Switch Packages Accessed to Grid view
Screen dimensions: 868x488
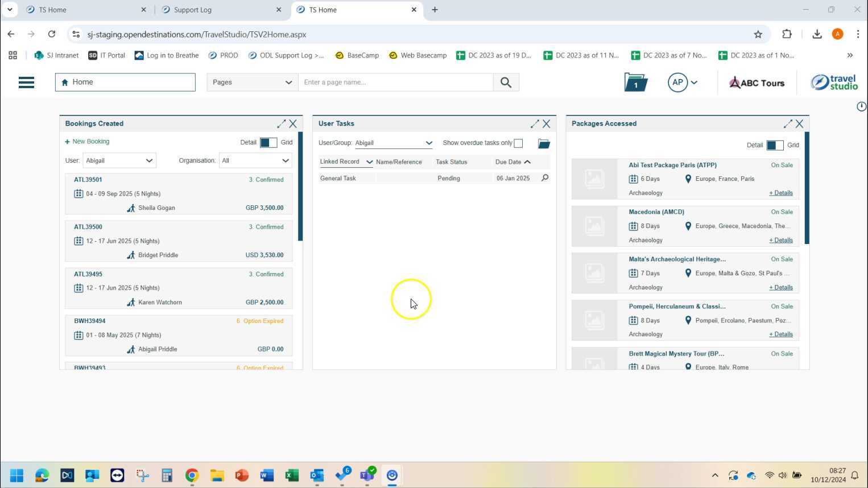pyautogui.click(x=774, y=146)
